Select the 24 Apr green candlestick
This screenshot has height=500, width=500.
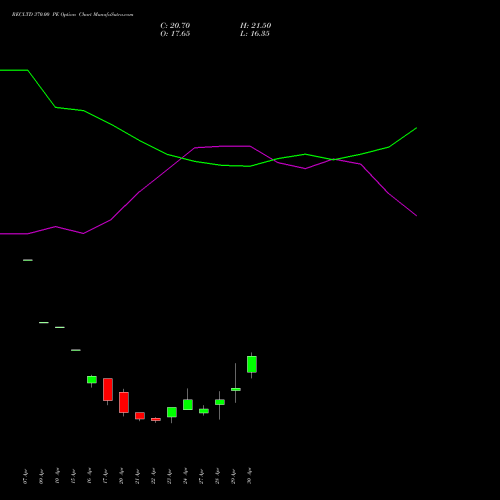[x=188, y=404]
